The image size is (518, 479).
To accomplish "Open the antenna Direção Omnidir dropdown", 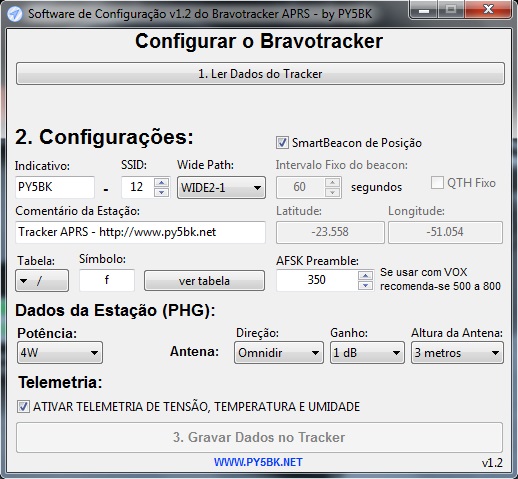I will [x=279, y=352].
